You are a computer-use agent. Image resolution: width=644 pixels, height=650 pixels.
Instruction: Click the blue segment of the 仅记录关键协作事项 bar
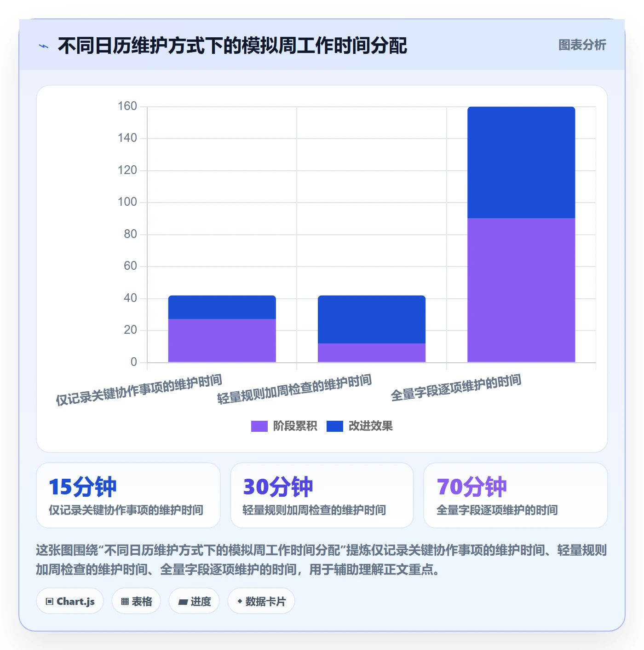coord(222,307)
